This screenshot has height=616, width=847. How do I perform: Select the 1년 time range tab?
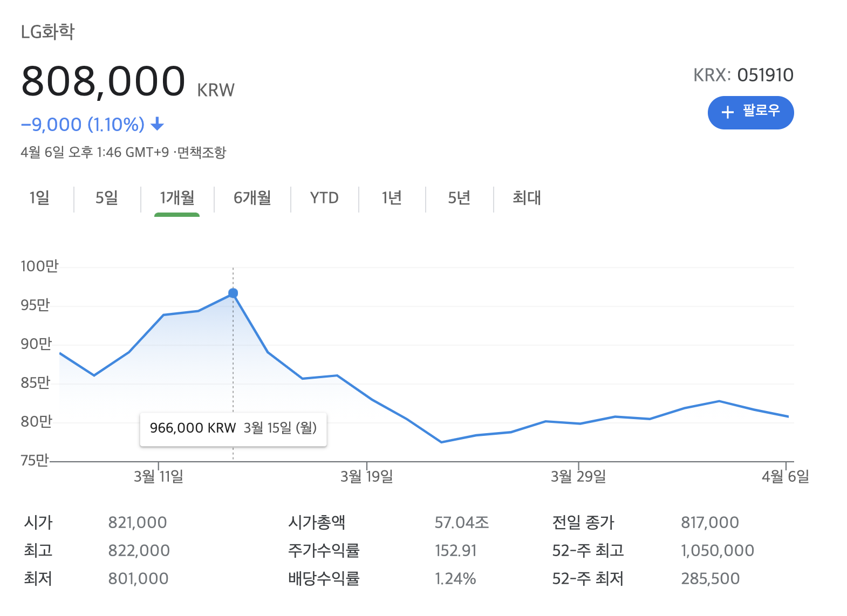392,198
